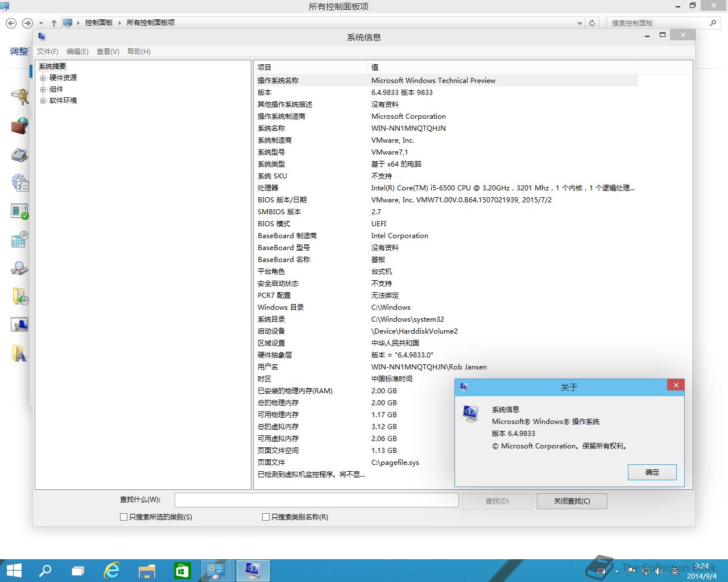Expand the 组件 tree node
This screenshot has width=728, height=582.
[x=43, y=89]
